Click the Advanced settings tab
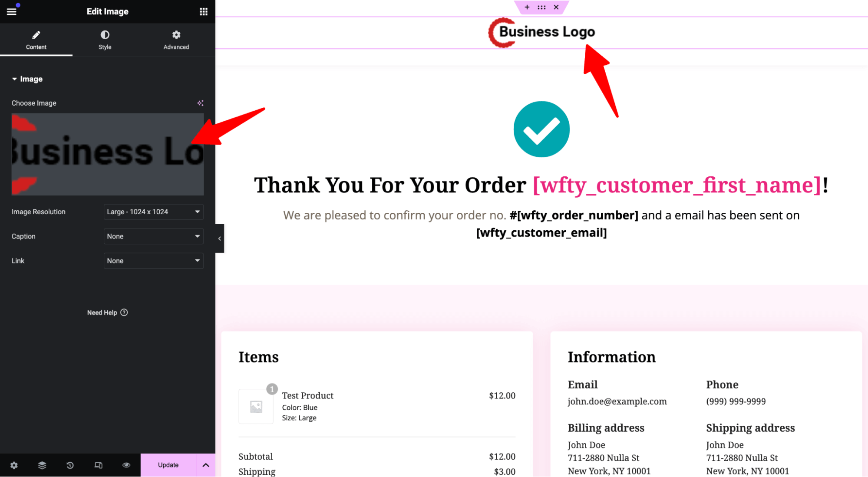 point(177,40)
